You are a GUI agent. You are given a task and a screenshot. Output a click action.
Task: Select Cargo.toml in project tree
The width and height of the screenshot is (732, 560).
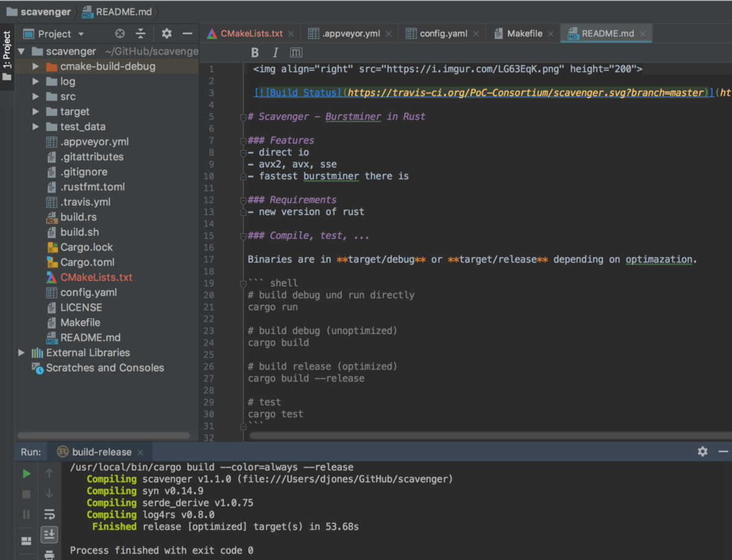(87, 262)
